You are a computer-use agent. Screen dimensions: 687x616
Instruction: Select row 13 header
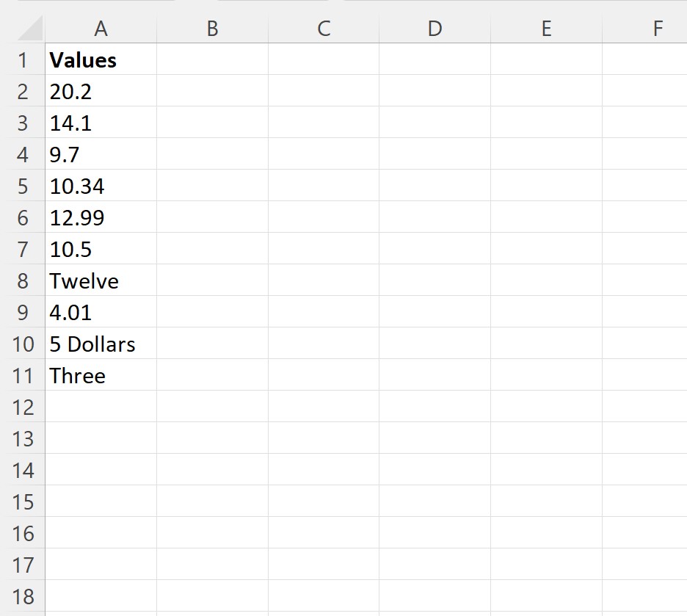pos(23,438)
